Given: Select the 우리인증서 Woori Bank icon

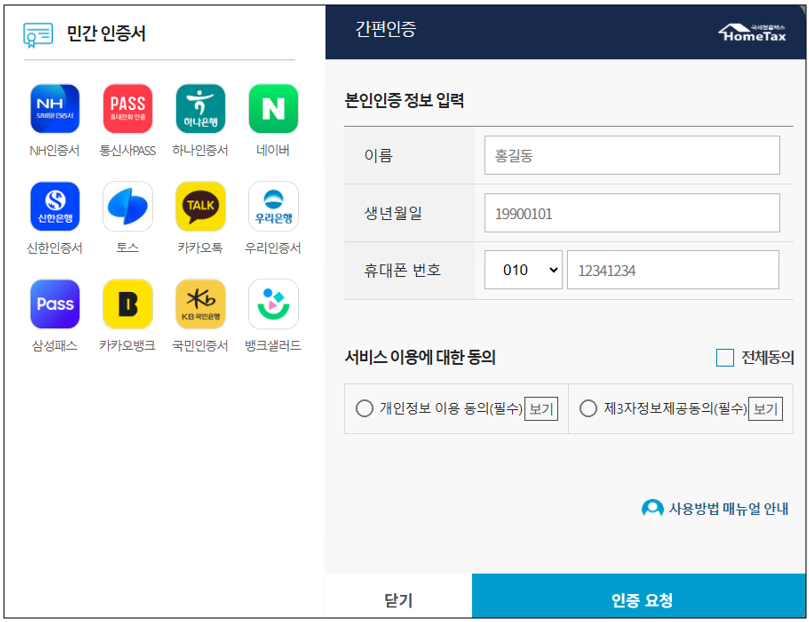Looking at the screenshot, I should pyautogui.click(x=273, y=207).
